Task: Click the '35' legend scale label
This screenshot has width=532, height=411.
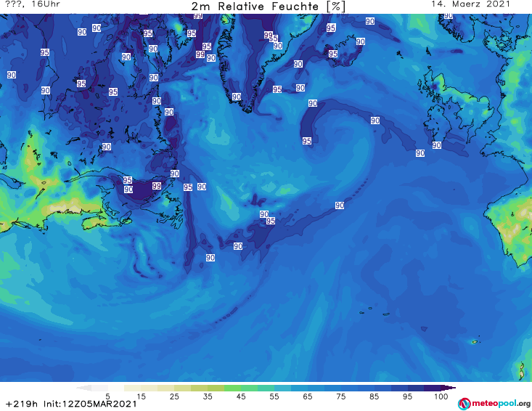Action: tap(208, 396)
